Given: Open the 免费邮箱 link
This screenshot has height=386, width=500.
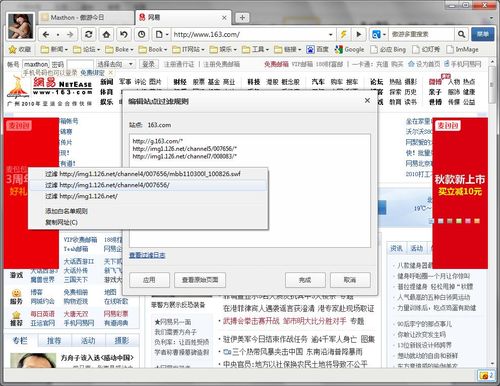Looking at the screenshot, I should pos(276,64).
